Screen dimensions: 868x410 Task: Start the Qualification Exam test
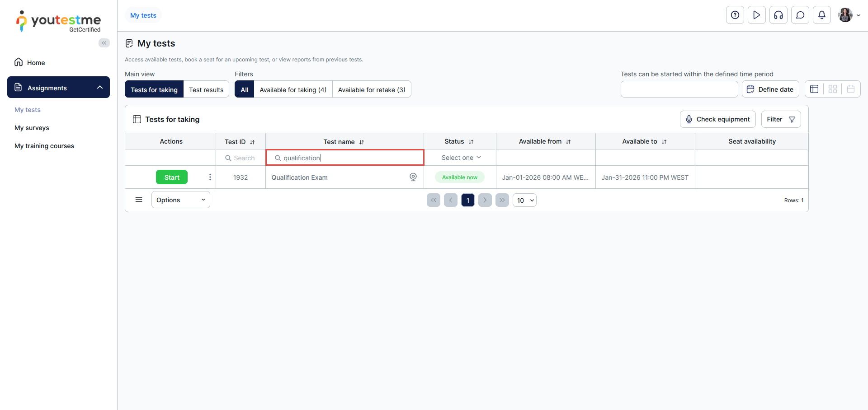point(171,177)
